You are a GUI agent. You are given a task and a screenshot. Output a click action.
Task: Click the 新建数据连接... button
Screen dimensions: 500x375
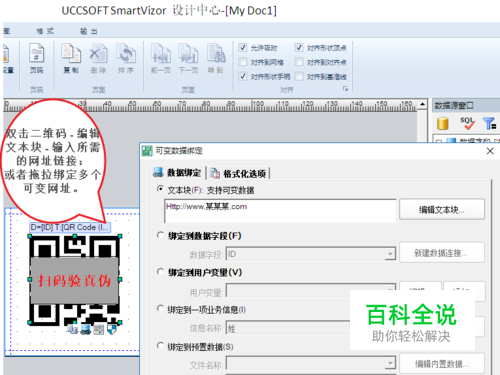point(442,253)
